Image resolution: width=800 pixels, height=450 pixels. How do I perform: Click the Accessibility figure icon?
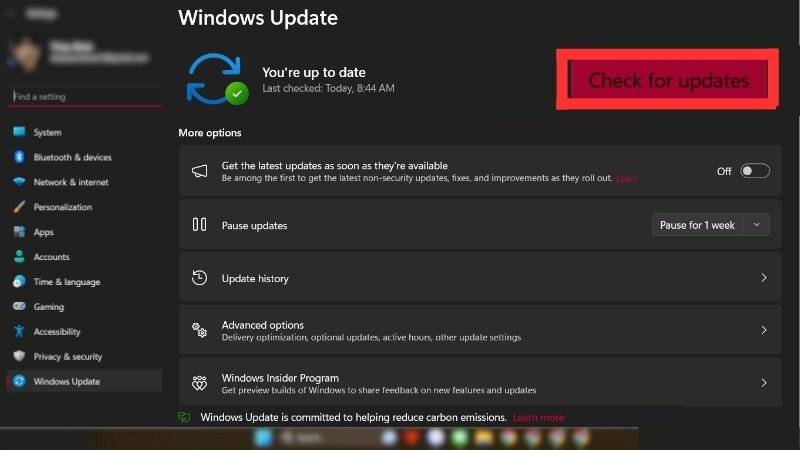coord(19,331)
